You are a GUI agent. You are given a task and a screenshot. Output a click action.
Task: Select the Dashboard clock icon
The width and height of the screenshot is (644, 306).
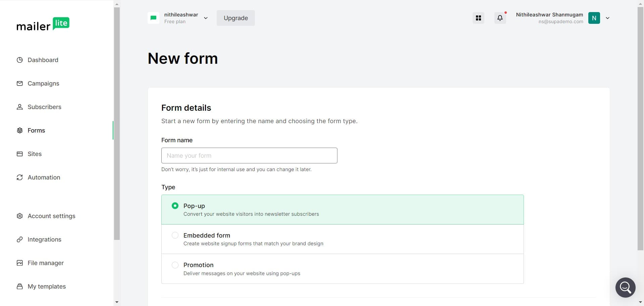pos(20,60)
